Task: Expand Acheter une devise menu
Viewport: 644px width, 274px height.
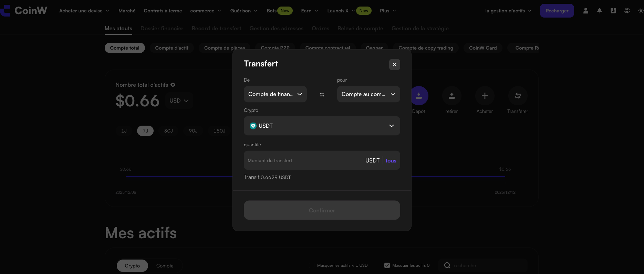Action: (84, 11)
